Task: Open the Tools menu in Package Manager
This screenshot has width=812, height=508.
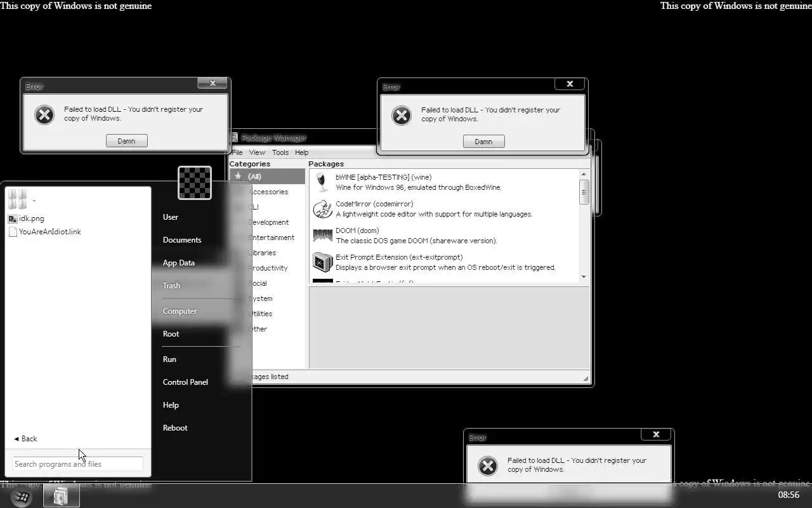Action: [x=280, y=152]
